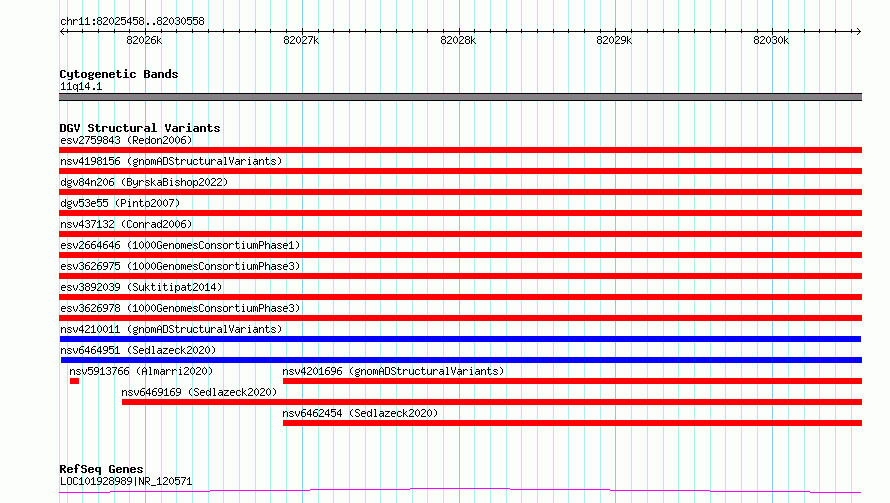The image size is (890, 503).
Task: Open the DGV Structural Variants track title
Action: (140, 128)
